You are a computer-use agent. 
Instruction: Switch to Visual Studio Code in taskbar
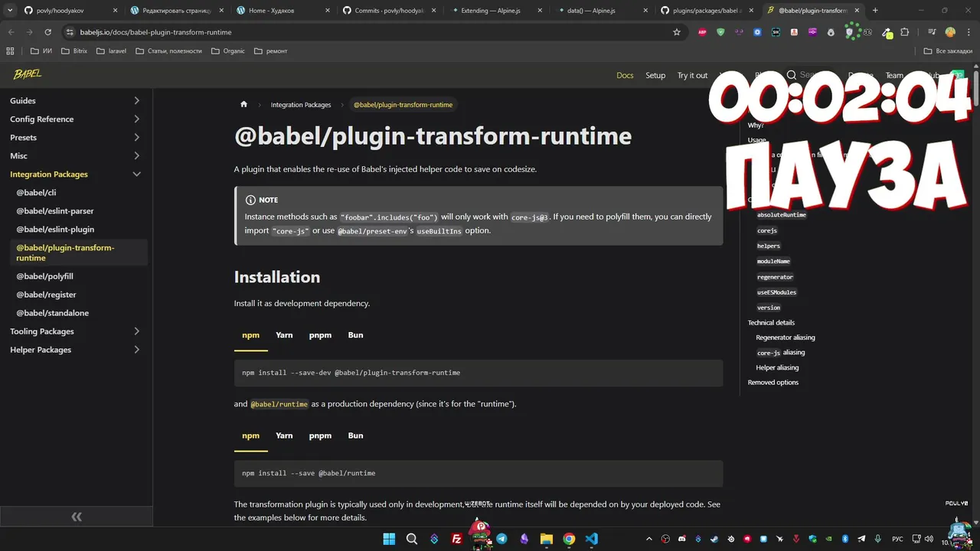[x=591, y=539]
